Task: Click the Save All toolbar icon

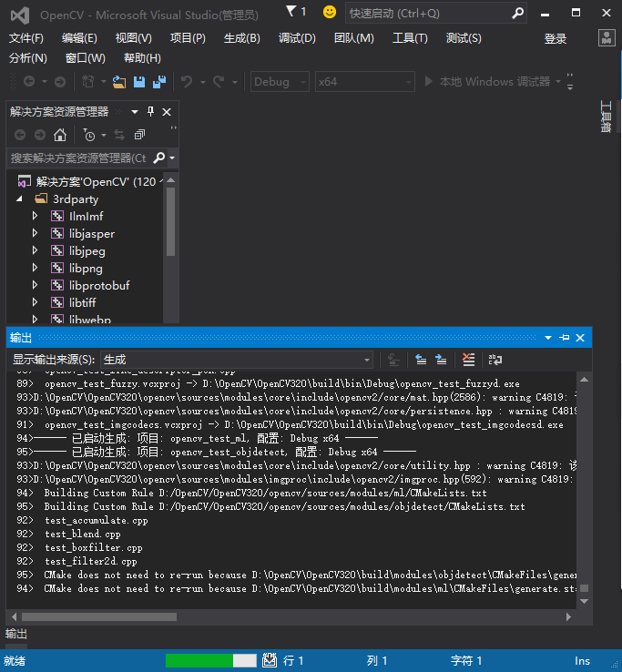Action: (x=159, y=81)
